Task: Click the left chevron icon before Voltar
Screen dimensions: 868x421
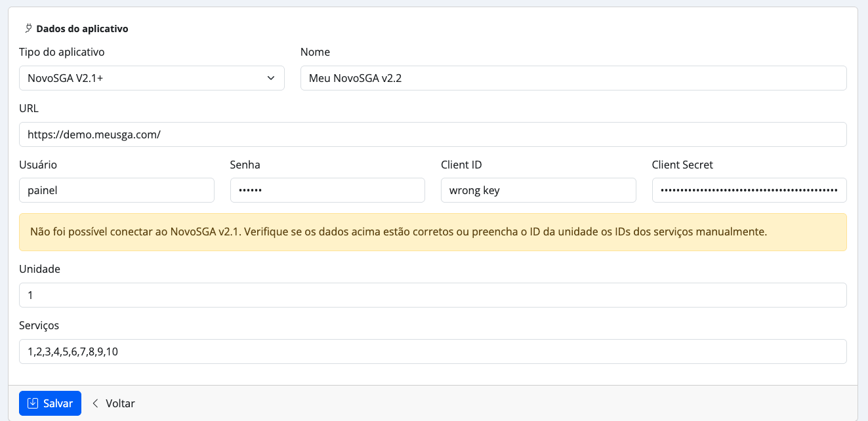Action: (x=95, y=403)
